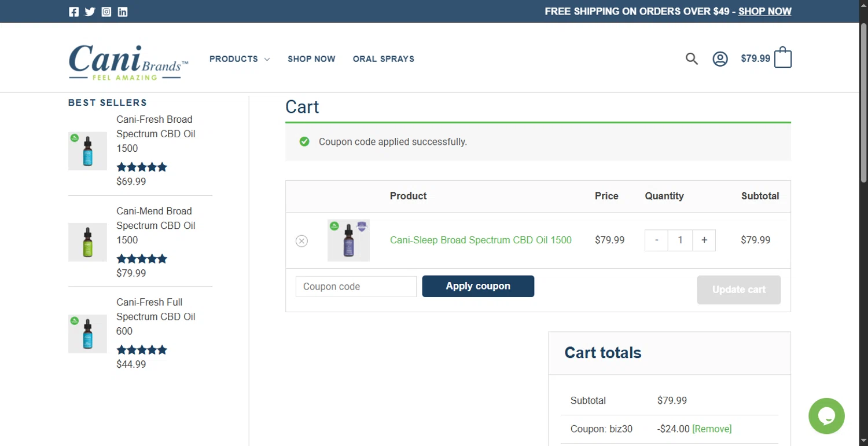This screenshot has height=446, width=868.
Task: Open the Cani-Fresh Broad Spectrum CBD Oil 1500 link
Action: 156,134
